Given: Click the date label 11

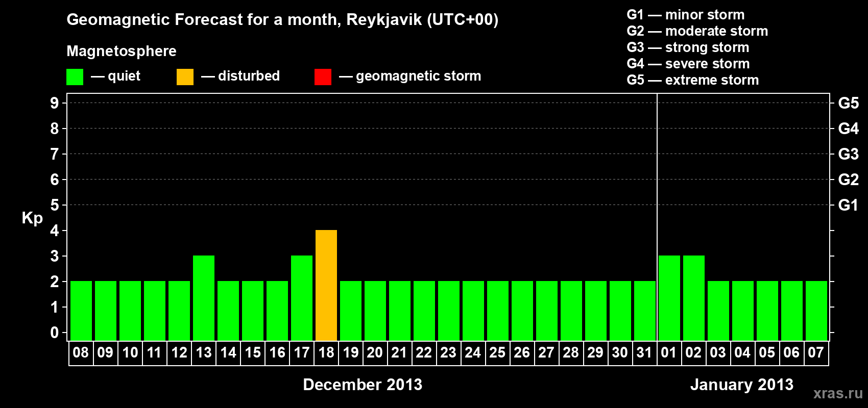Looking at the screenshot, I should 154,352.
